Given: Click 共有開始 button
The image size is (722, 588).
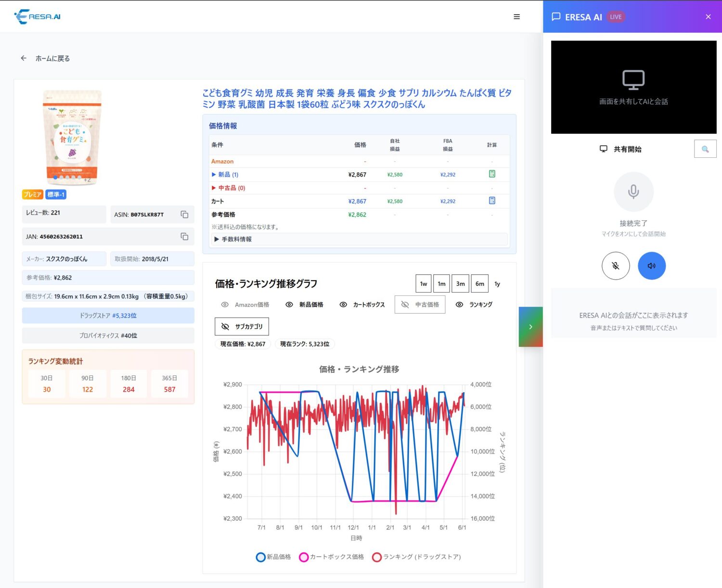Looking at the screenshot, I should tap(621, 149).
